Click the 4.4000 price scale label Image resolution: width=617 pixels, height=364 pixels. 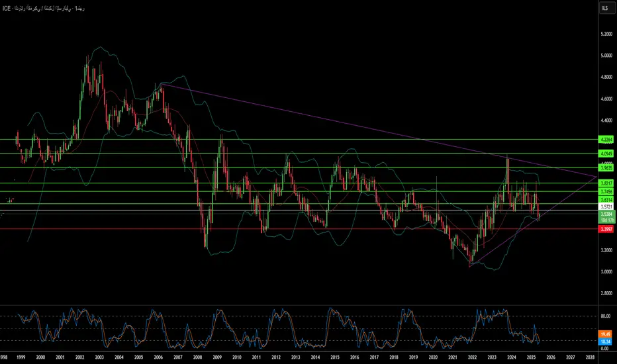(606, 120)
